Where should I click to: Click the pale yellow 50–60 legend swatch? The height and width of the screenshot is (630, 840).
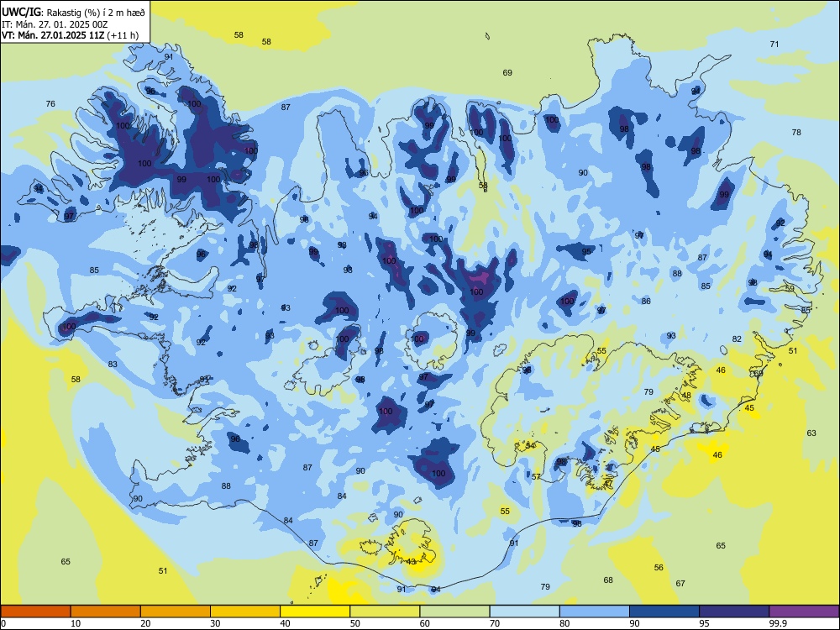tap(385, 612)
